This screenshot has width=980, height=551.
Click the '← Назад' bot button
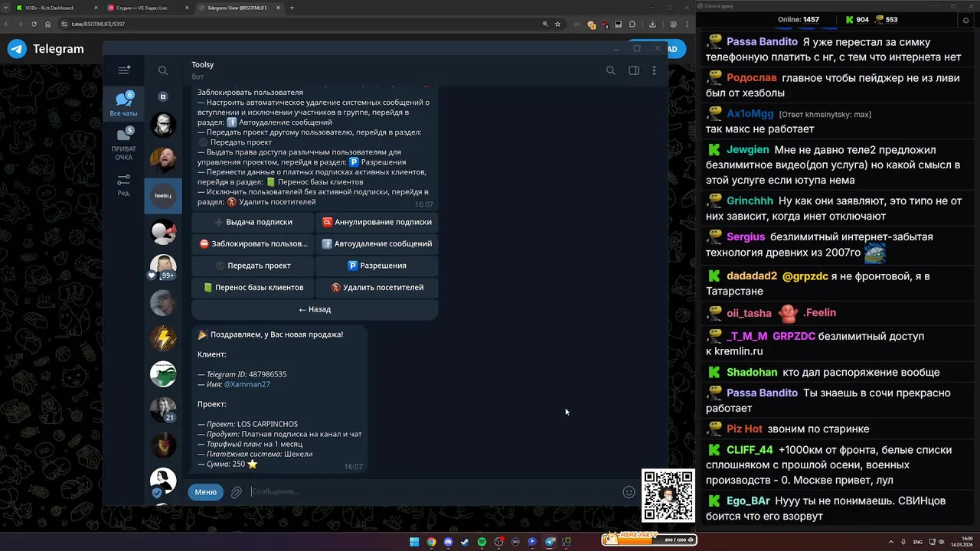315,309
